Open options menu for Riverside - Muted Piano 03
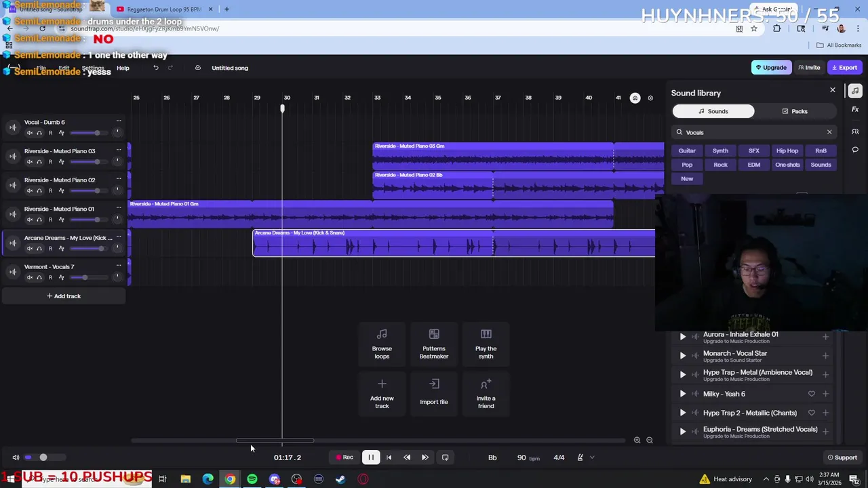The width and height of the screenshot is (868, 488). (119, 150)
